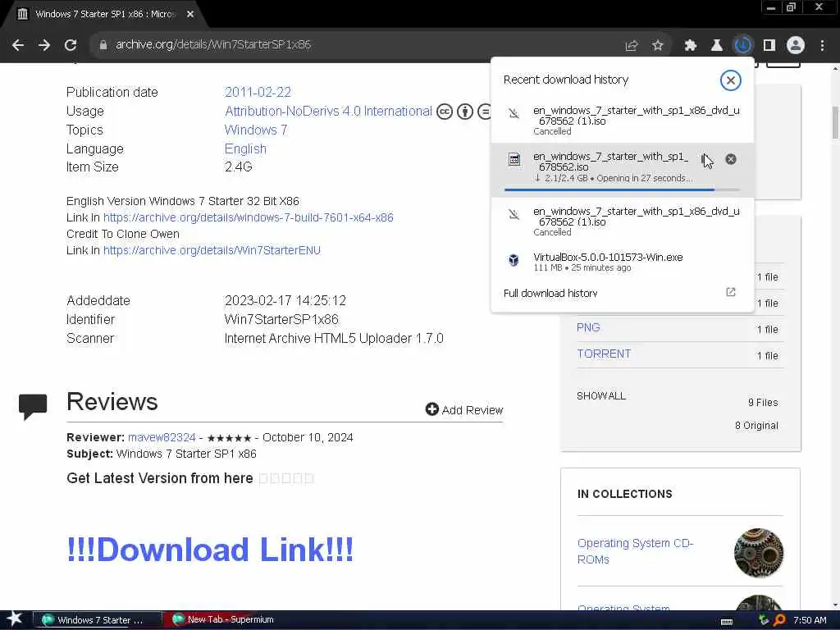Click the 9 Files count text
This screenshot has width=840, height=630.
763,402
